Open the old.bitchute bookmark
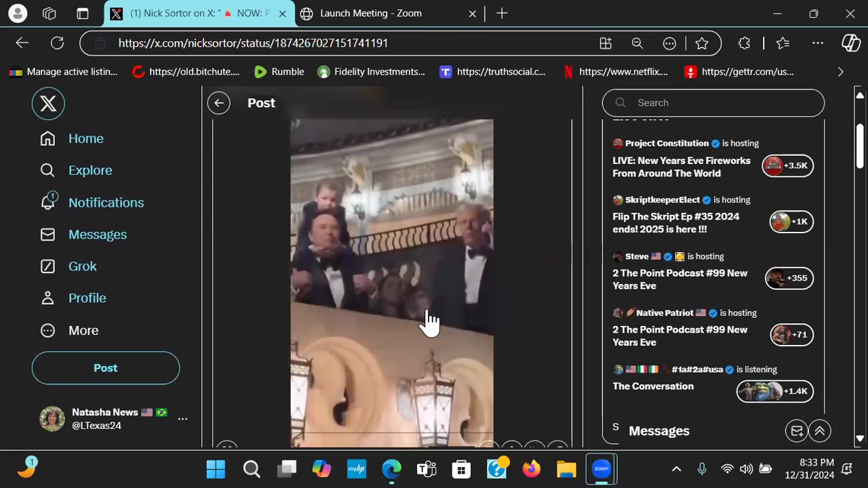Image resolution: width=868 pixels, height=488 pixels. coord(186,72)
